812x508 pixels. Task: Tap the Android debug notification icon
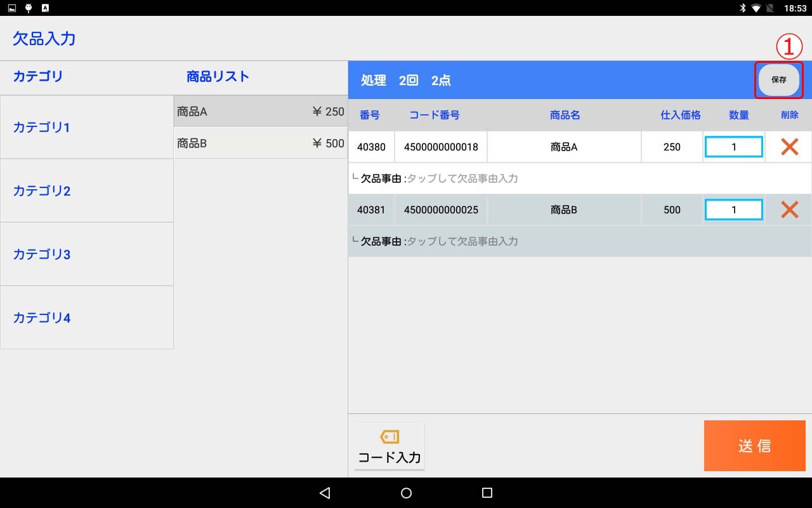coord(28,8)
